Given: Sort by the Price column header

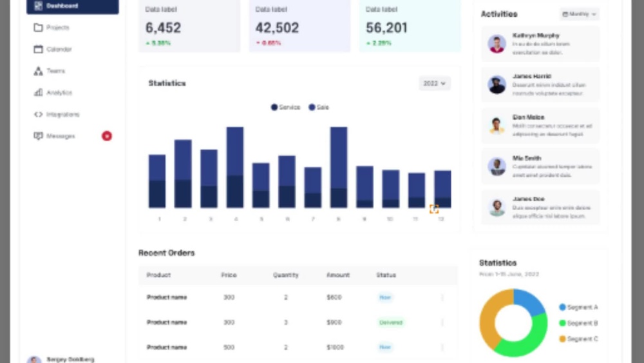Looking at the screenshot, I should [x=229, y=275].
